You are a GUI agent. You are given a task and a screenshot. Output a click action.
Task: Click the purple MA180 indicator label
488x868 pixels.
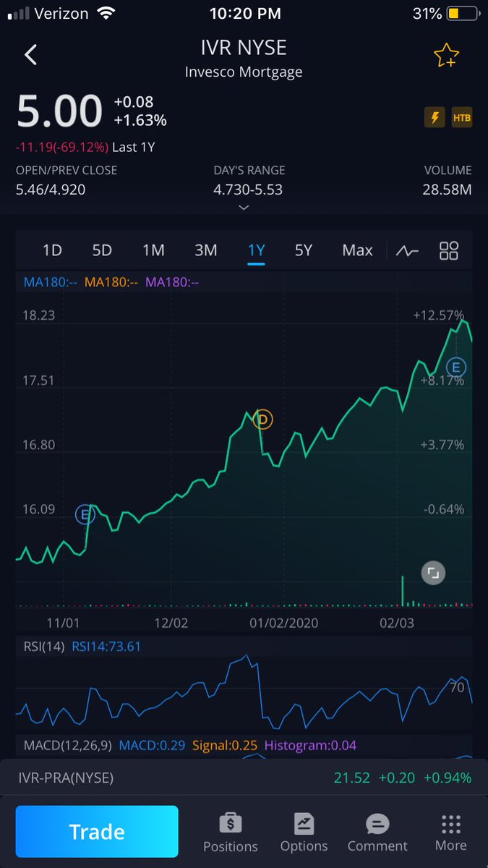coord(172,282)
